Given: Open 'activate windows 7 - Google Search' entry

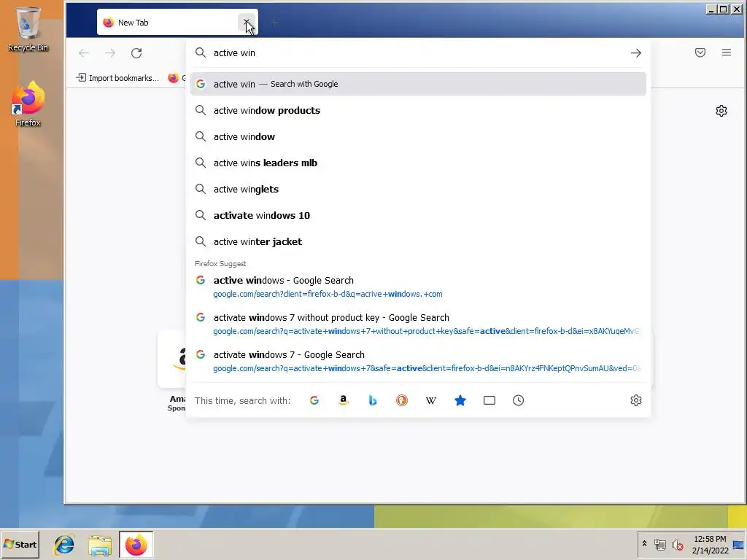Looking at the screenshot, I should click(x=418, y=361).
